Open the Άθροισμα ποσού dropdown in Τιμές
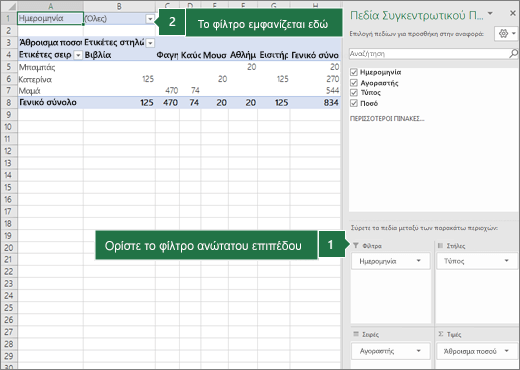The image size is (520, 370). [x=507, y=351]
